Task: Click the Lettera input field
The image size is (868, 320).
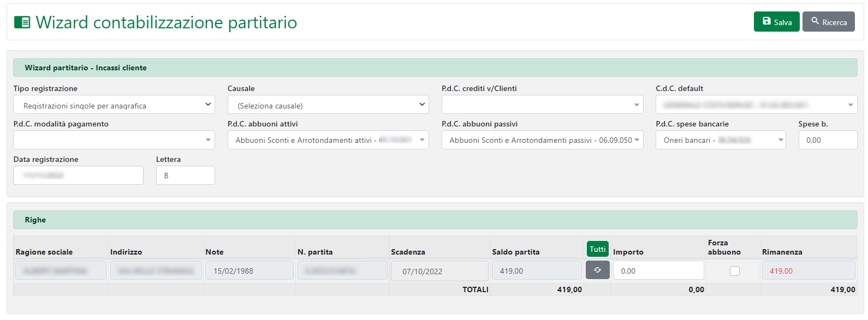Action: coord(185,176)
